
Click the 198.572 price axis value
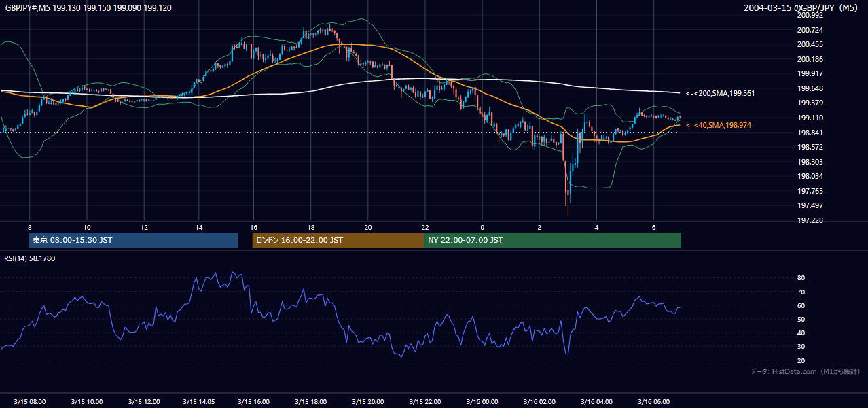pos(810,147)
